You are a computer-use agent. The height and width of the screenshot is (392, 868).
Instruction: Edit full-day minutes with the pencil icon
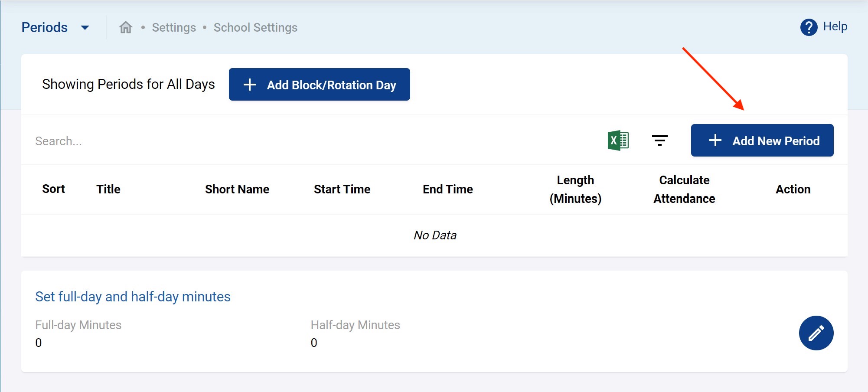click(x=816, y=333)
